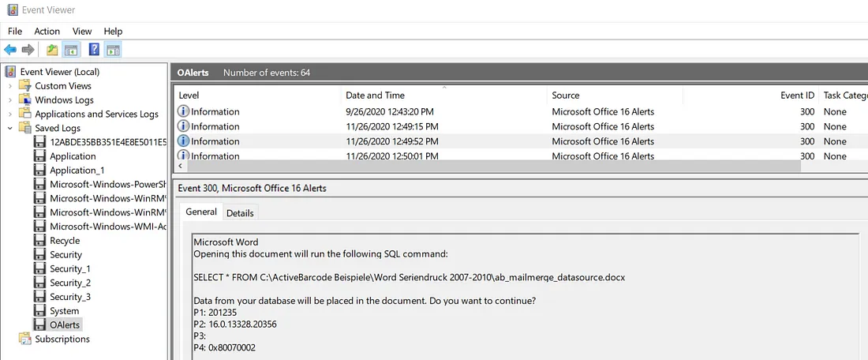
Task: Click the Back arrow toolbar icon
Action: tap(10, 50)
